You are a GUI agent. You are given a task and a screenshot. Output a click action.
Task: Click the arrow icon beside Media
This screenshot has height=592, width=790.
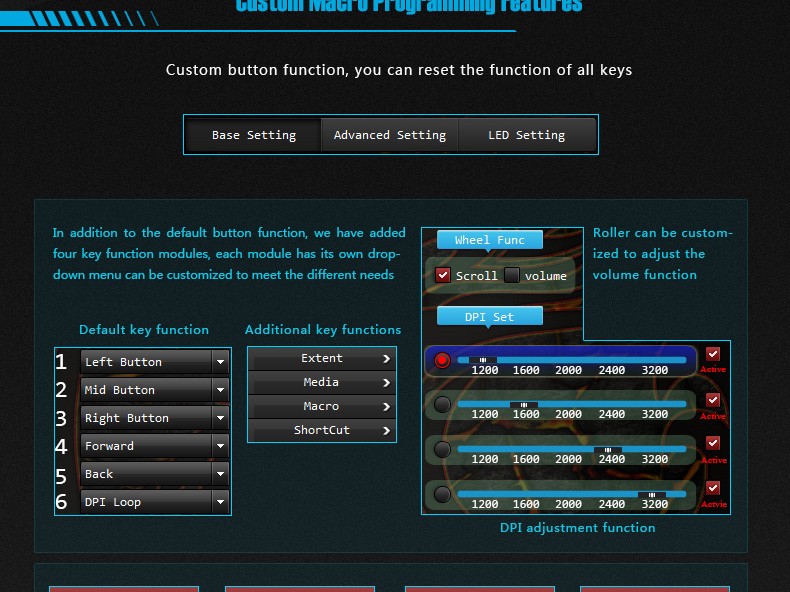(386, 383)
